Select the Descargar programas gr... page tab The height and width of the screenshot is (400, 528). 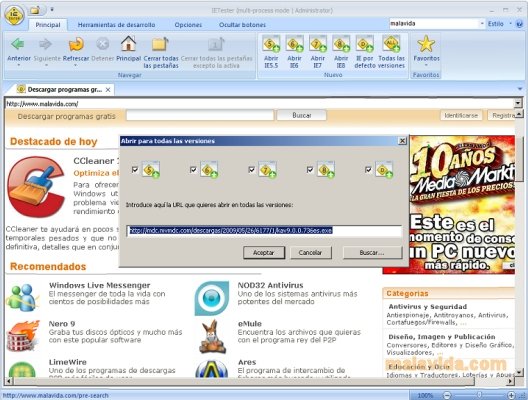click(x=65, y=90)
